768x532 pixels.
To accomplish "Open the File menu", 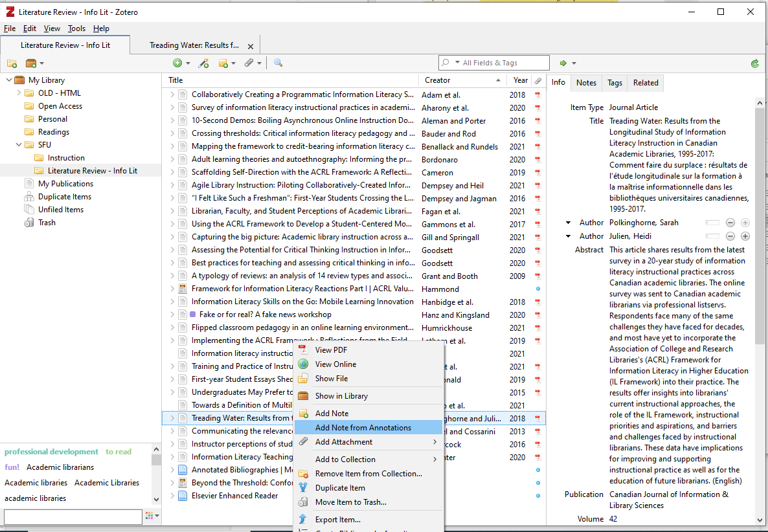I will [x=10, y=28].
